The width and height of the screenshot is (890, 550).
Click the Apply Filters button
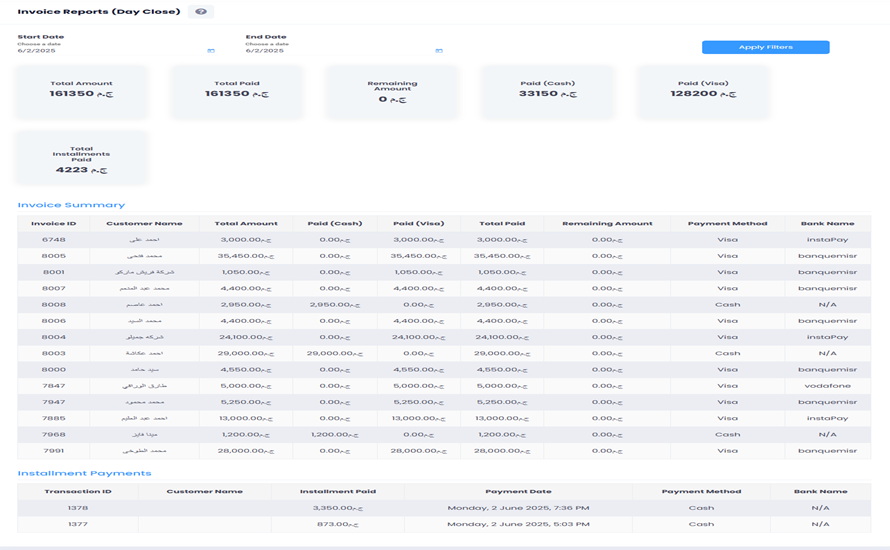[x=766, y=47]
